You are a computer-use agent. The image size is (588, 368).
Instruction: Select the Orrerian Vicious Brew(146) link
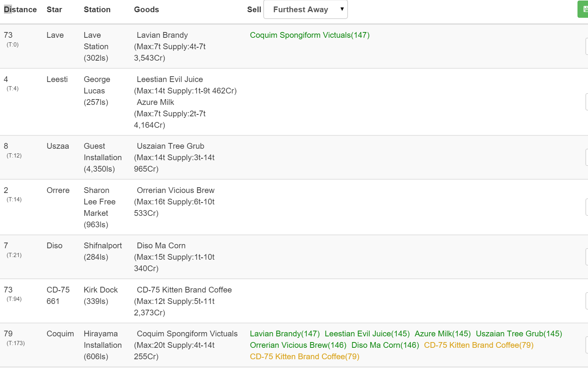coord(298,345)
